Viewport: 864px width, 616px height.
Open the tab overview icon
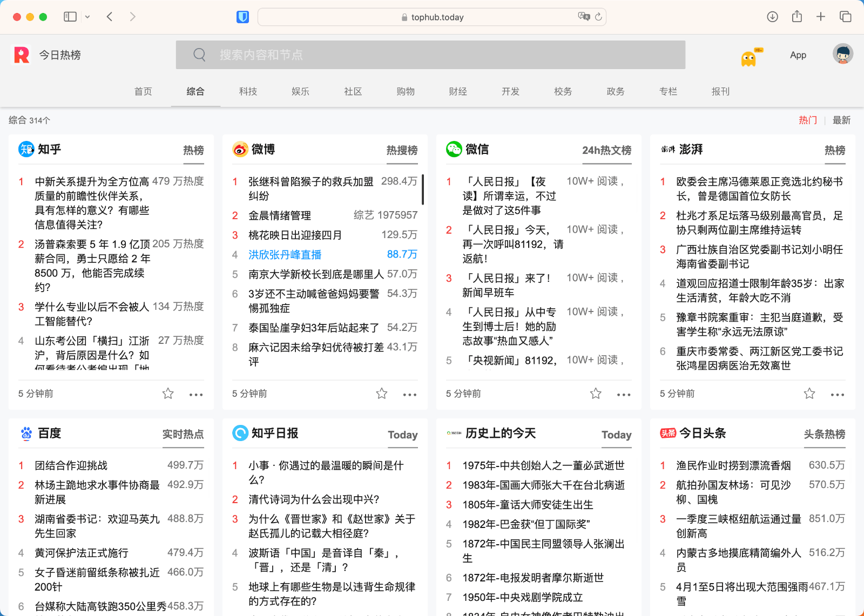(x=845, y=17)
